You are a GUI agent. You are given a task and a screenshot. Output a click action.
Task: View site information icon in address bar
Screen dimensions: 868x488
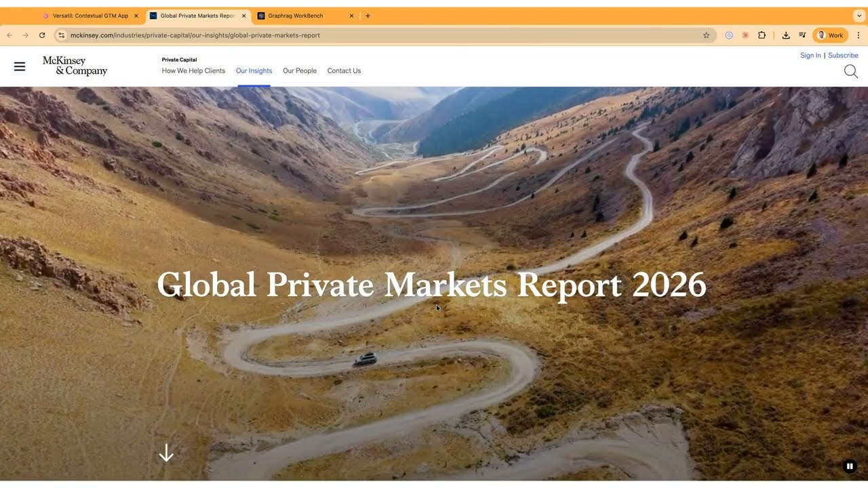click(x=61, y=35)
